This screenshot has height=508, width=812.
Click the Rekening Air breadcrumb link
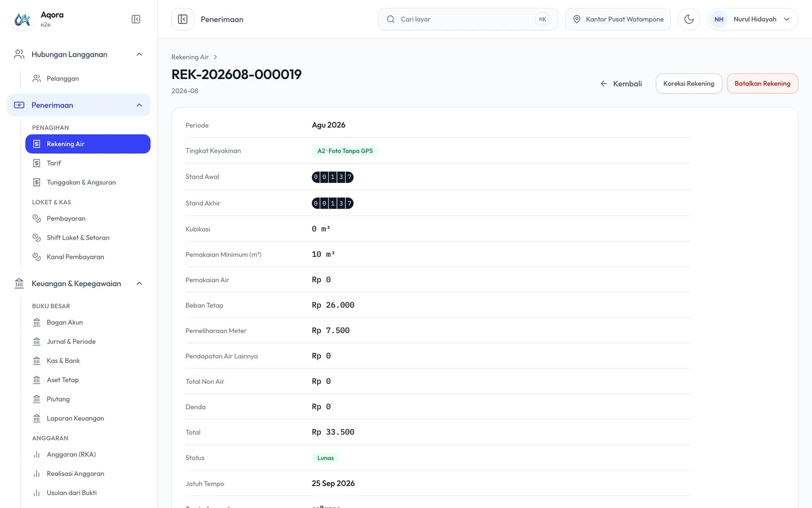tap(190, 57)
